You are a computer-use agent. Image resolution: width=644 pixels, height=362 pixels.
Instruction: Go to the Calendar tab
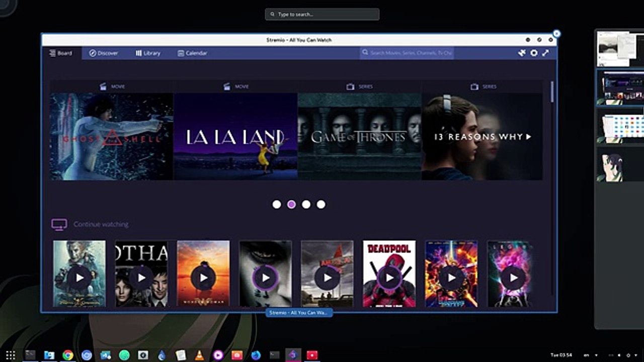click(192, 53)
